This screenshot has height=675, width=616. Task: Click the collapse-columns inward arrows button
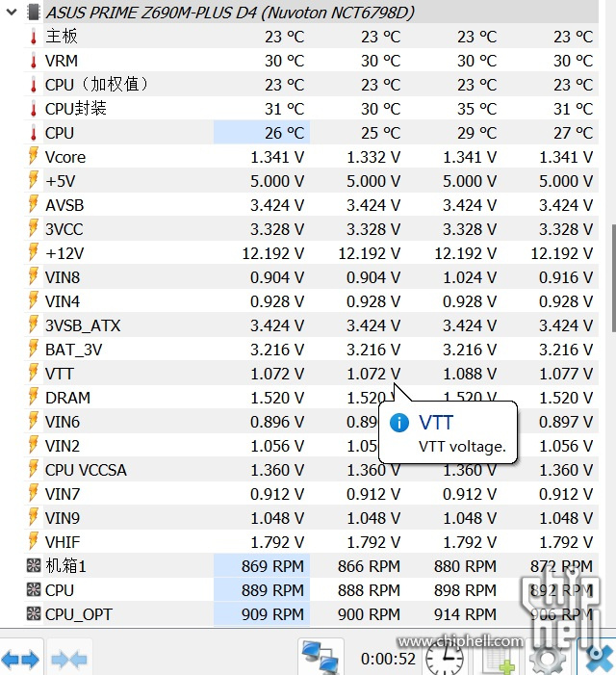69,659
